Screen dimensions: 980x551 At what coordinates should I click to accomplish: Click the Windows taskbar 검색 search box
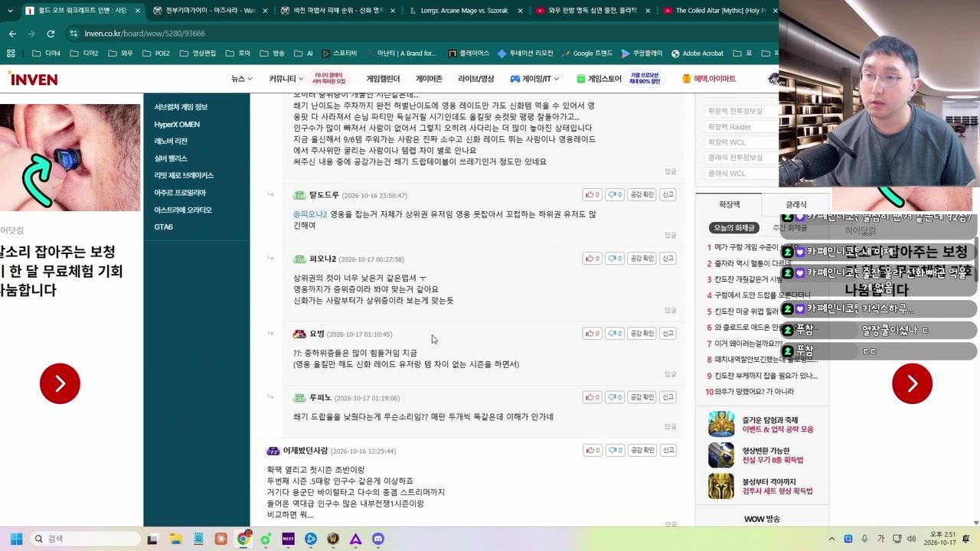[86, 539]
